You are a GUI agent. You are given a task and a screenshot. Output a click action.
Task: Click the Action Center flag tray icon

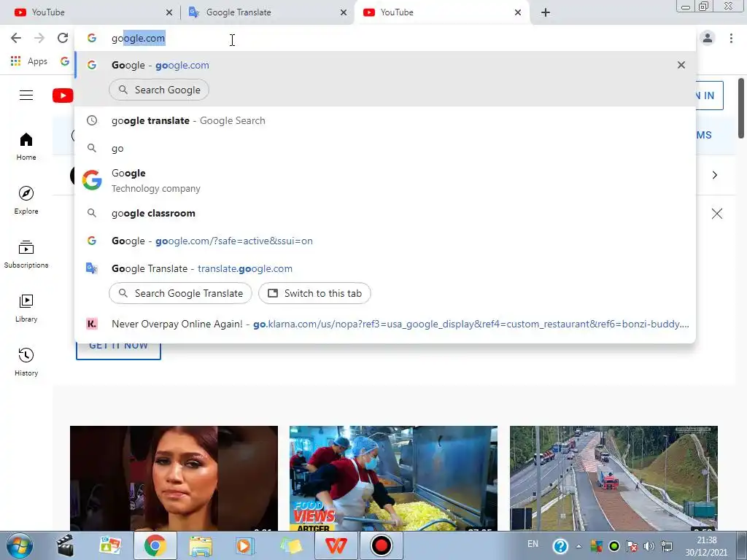pyautogui.click(x=632, y=545)
